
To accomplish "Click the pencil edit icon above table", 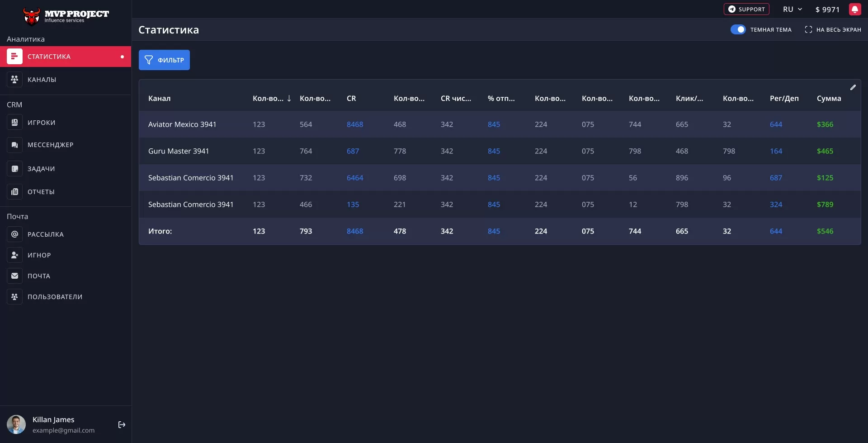I will tap(853, 87).
